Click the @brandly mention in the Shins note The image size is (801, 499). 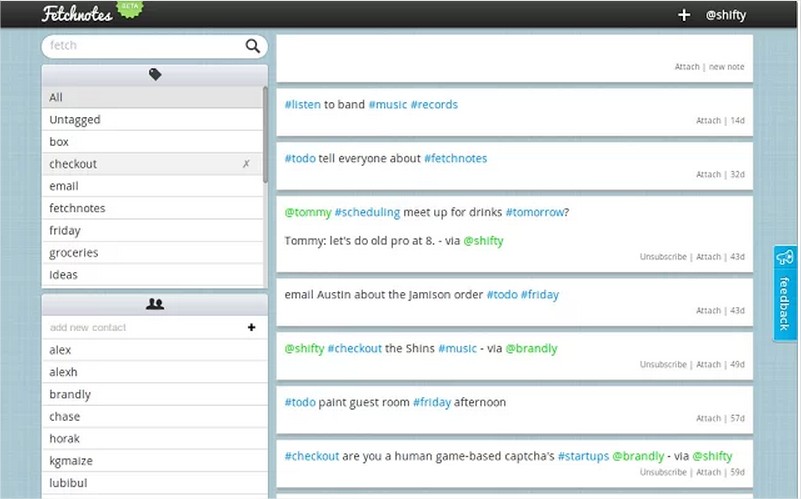coord(531,349)
